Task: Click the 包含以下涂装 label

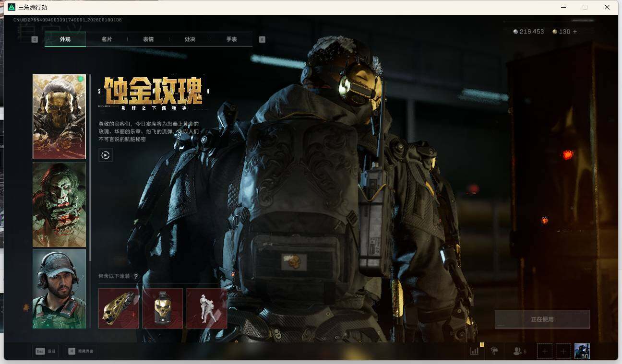Action: 114,276
